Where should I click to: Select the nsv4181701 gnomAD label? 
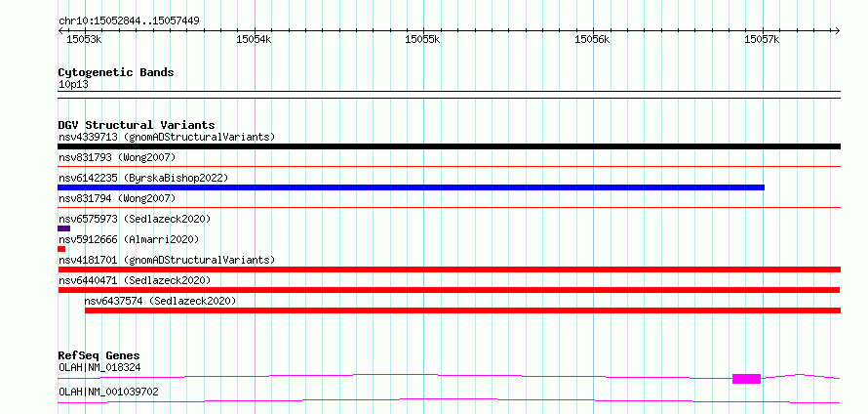pyautogui.click(x=167, y=260)
